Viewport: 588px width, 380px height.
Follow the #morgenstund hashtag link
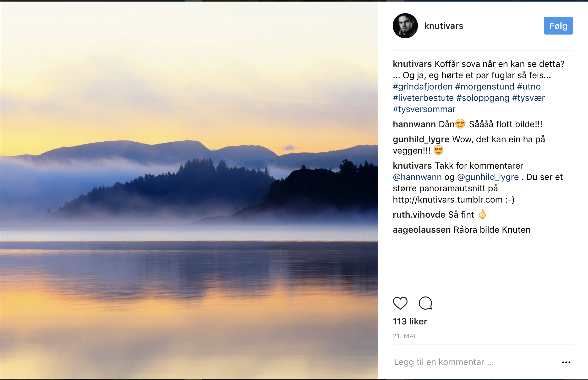point(485,86)
